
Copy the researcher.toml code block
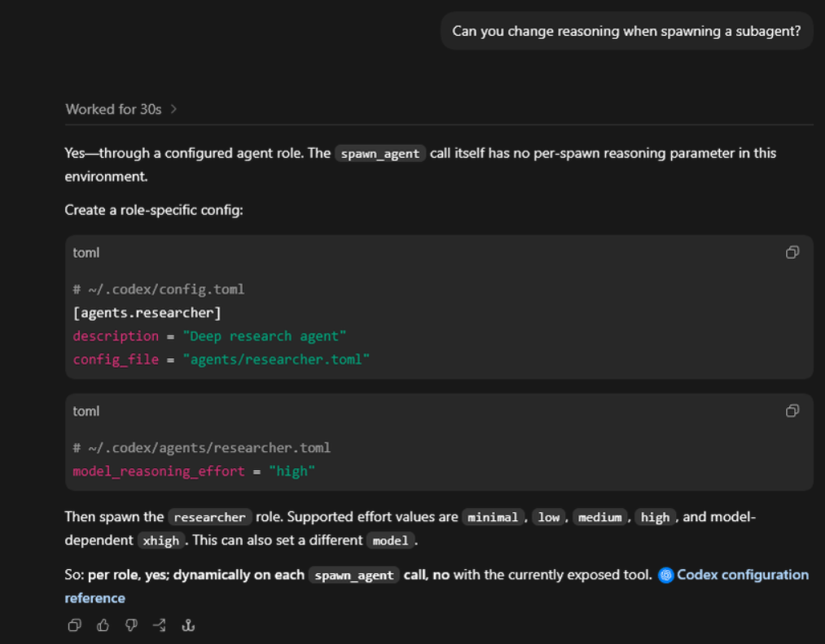[x=792, y=411]
